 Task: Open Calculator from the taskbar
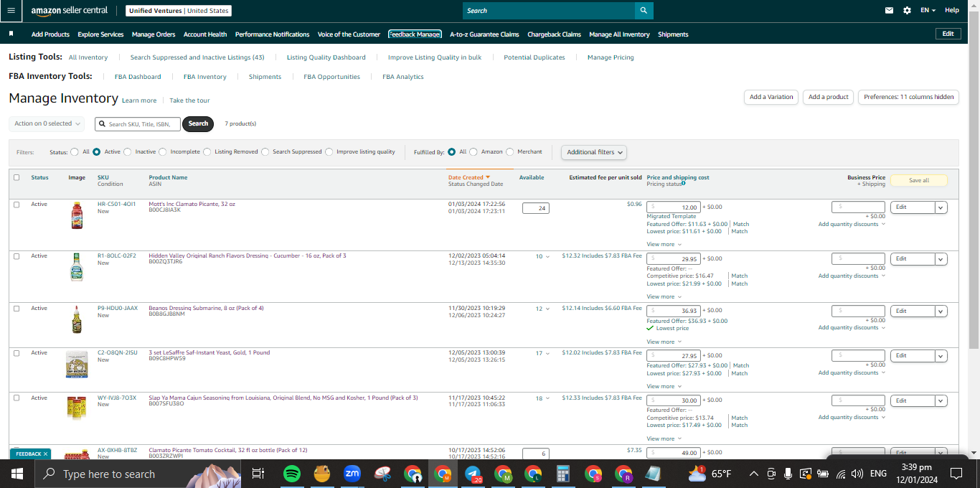pyautogui.click(x=563, y=474)
